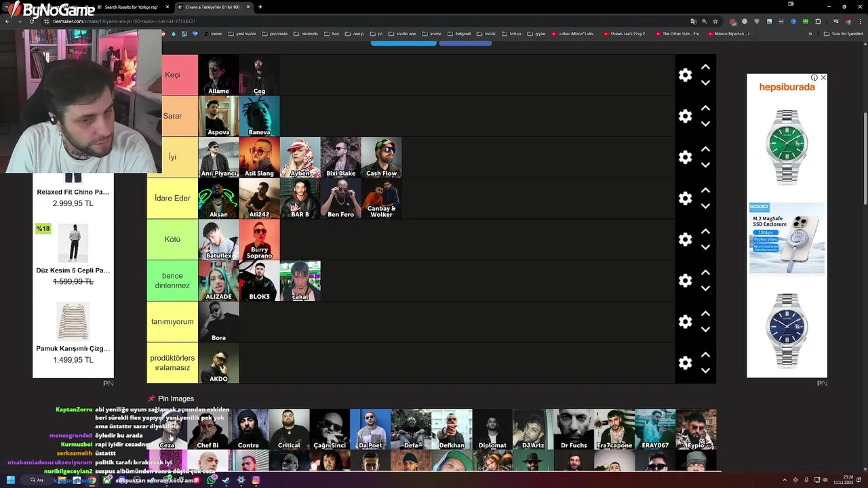
Task: Open the green watch ad image
Action: pos(787,148)
